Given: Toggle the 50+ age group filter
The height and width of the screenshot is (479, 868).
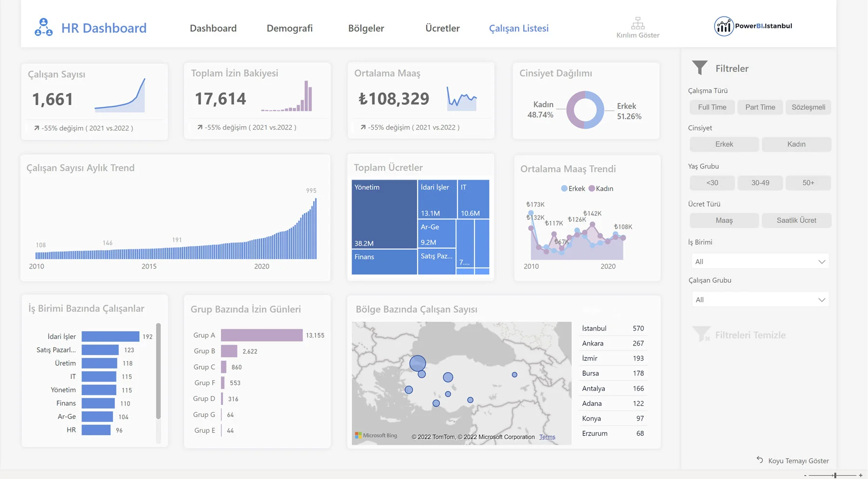Looking at the screenshot, I should tap(808, 183).
